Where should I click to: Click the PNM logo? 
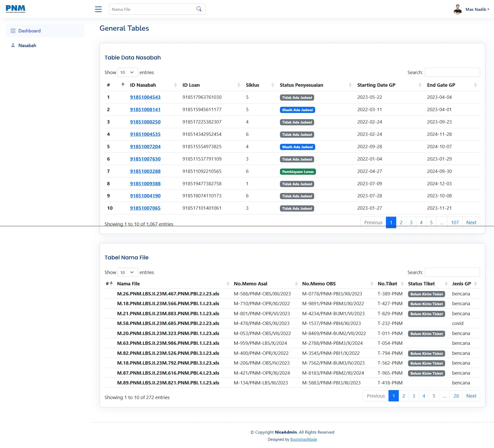point(15,9)
